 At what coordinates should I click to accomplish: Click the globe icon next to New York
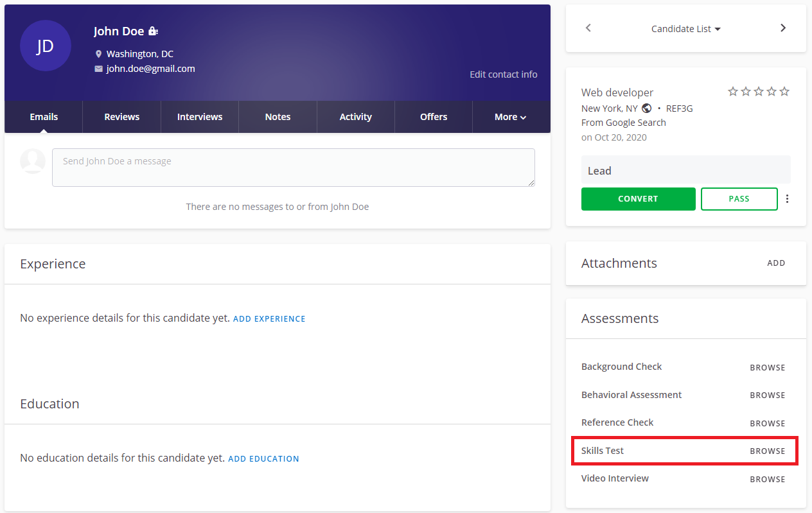coord(647,109)
